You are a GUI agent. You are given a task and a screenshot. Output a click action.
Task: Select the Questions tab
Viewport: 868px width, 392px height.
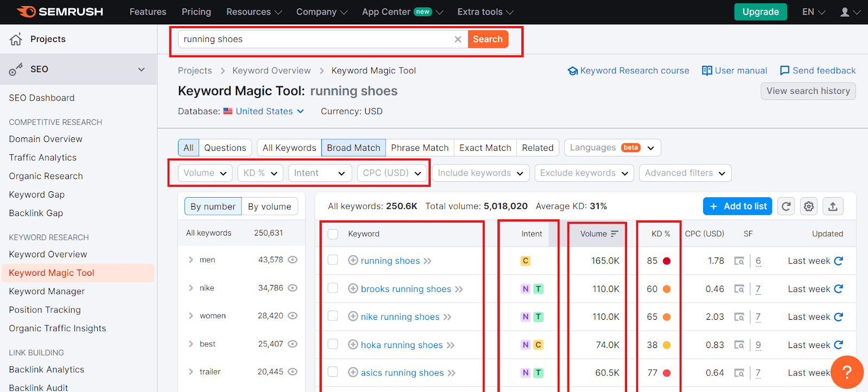pyautogui.click(x=225, y=148)
